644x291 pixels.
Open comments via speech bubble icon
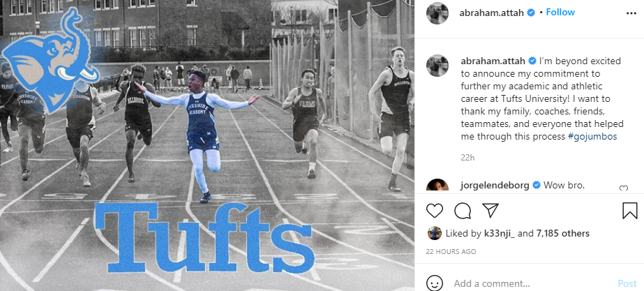tap(463, 211)
